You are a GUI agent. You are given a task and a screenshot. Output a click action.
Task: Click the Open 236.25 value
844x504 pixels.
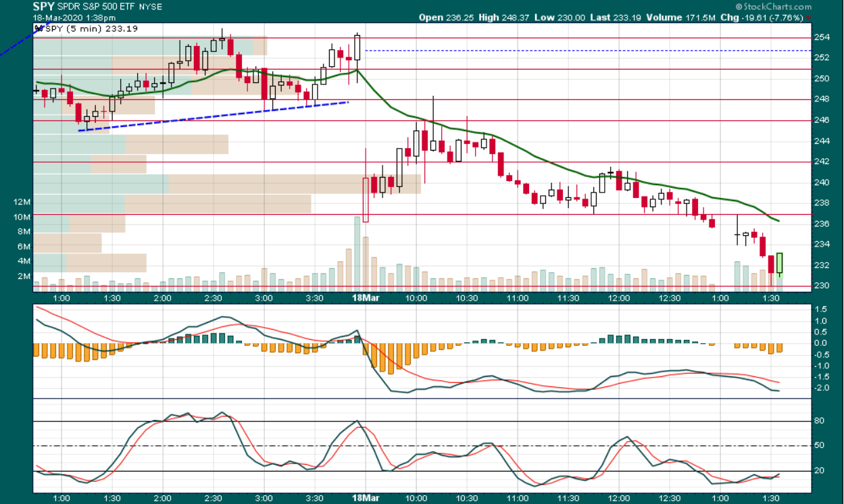(446, 18)
